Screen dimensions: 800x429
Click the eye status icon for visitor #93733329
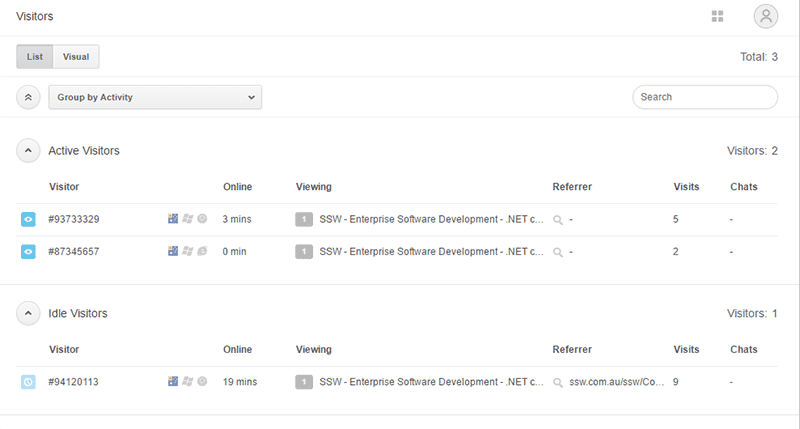(x=28, y=219)
